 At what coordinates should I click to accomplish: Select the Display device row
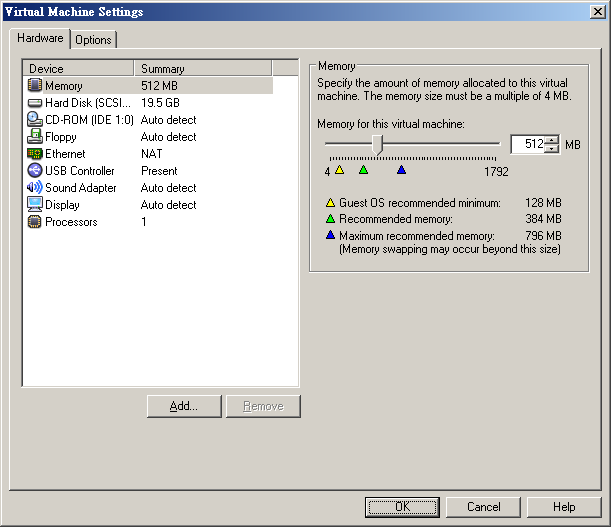pos(148,205)
